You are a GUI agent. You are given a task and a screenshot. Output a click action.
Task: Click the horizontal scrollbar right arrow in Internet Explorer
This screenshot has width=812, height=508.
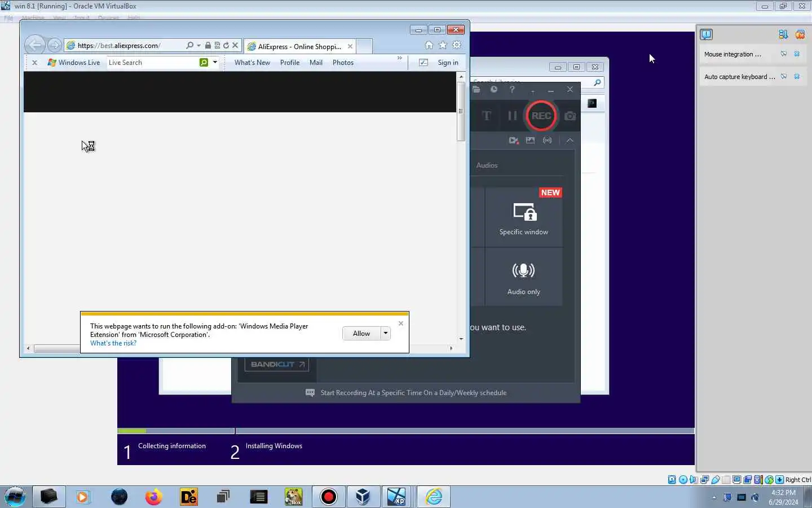pos(451,348)
